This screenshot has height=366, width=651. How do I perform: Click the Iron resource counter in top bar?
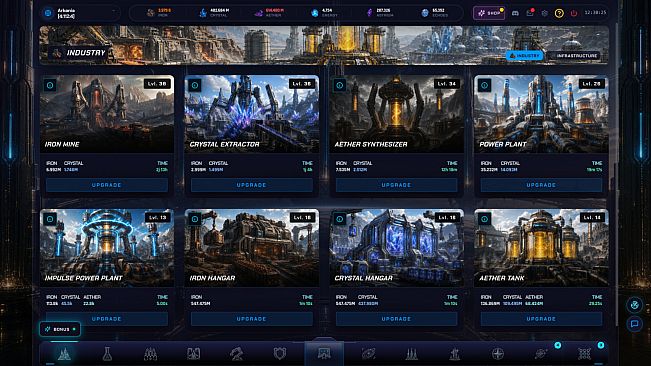click(x=159, y=13)
